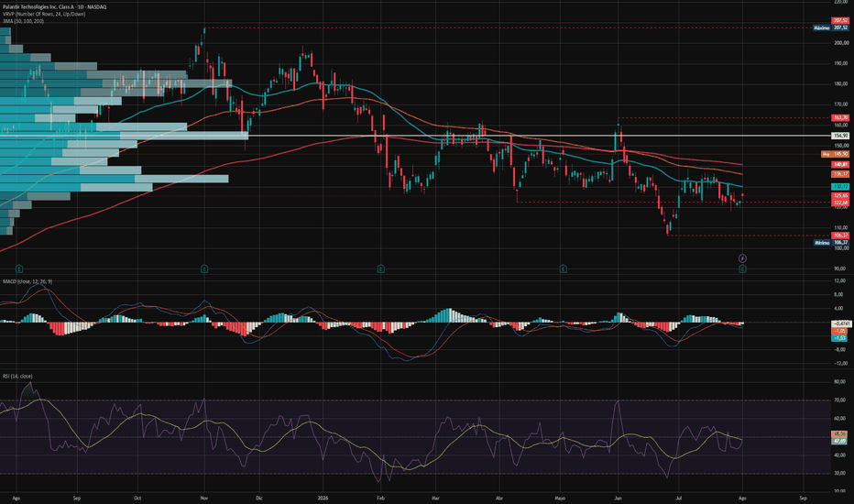854x504 pixels.
Task: Select the 3MA (50, 100, 200) legend
Action: pyautogui.click(x=23, y=21)
